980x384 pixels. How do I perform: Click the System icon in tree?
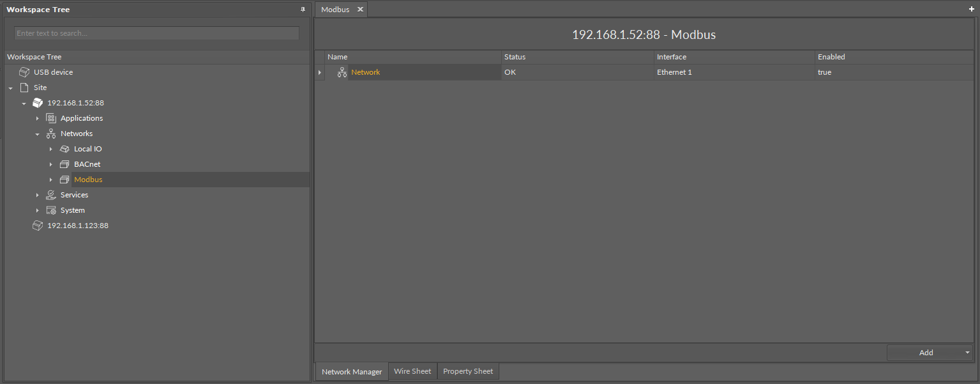pyautogui.click(x=51, y=210)
